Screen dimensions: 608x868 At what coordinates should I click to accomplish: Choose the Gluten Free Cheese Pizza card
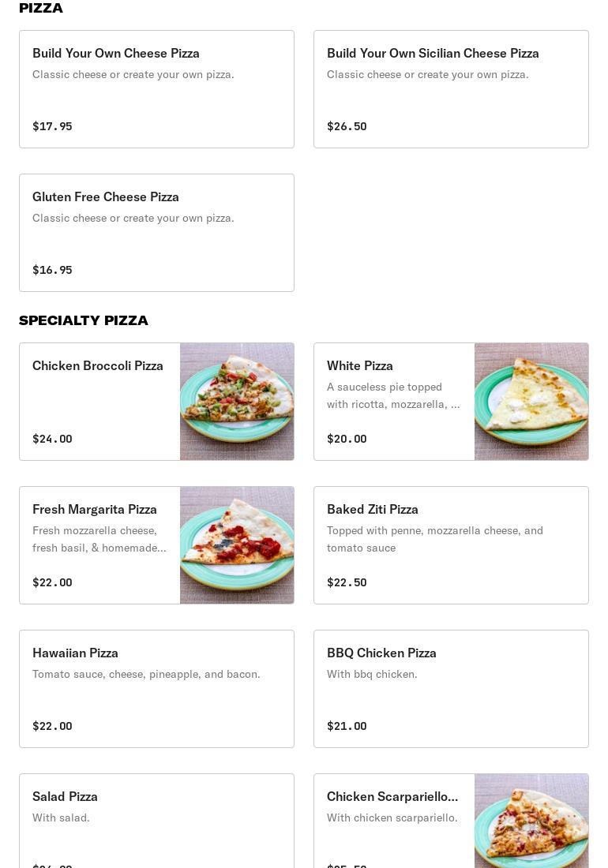click(156, 233)
